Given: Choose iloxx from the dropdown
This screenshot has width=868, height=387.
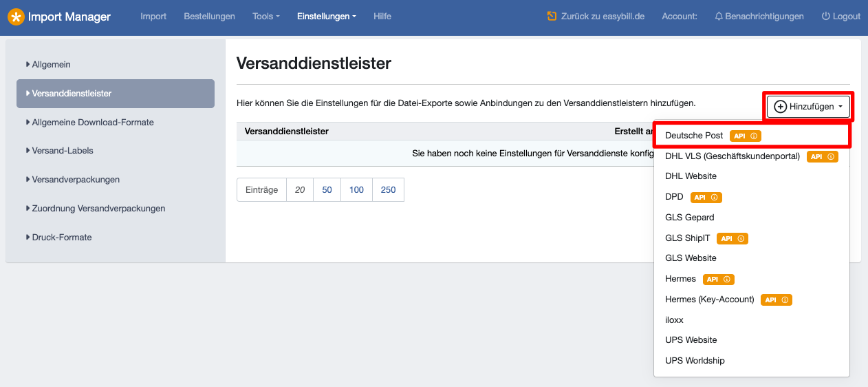Looking at the screenshot, I should (x=752, y=320).
